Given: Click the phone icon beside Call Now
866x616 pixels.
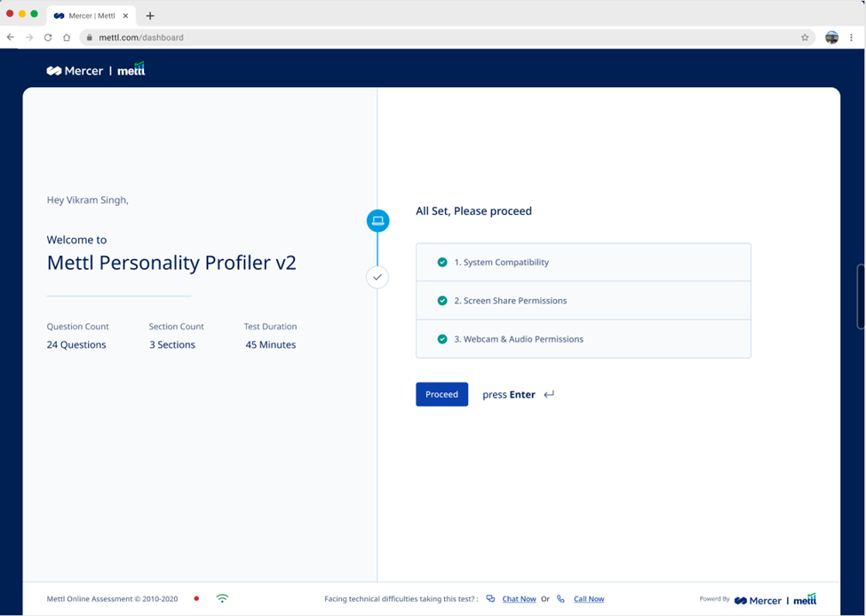Looking at the screenshot, I should 560,598.
